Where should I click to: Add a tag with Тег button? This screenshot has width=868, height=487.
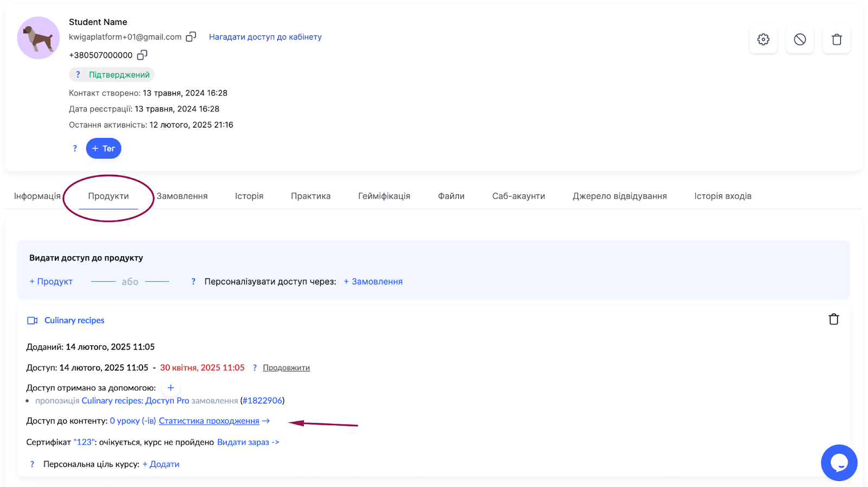pyautogui.click(x=104, y=148)
